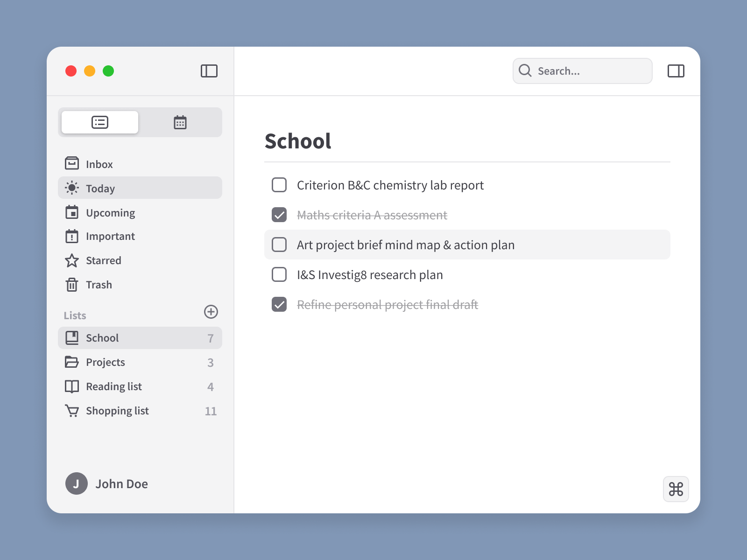Select task text Refine personal project final draft

click(x=388, y=305)
